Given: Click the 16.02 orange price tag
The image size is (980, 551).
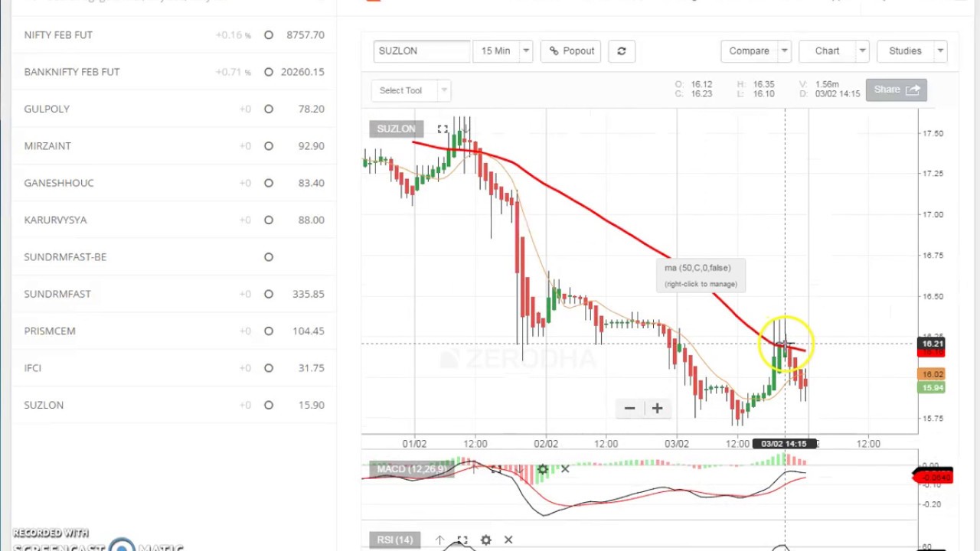Looking at the screenshot, I should coord(933,375).
